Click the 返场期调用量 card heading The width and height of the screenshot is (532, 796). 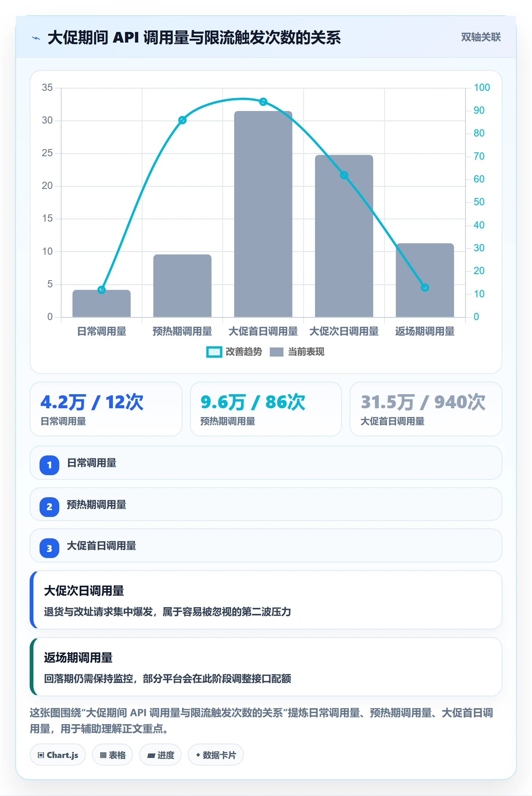point(78,658)
